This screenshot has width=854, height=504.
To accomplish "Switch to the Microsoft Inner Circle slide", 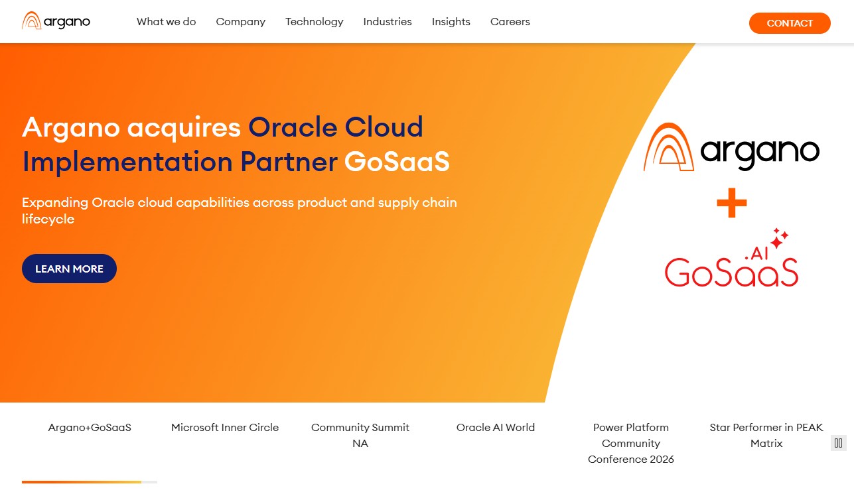I will pos(225,428).
